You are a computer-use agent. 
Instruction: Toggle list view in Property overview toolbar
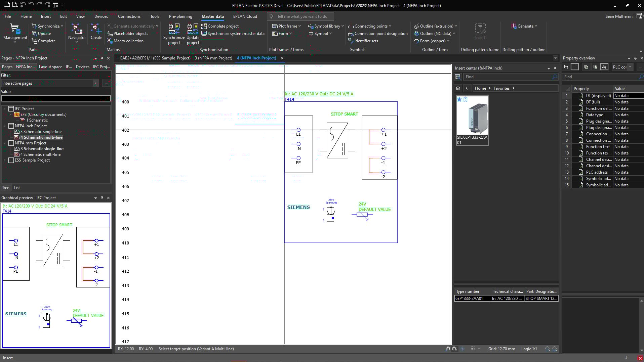tap(575, 67)
